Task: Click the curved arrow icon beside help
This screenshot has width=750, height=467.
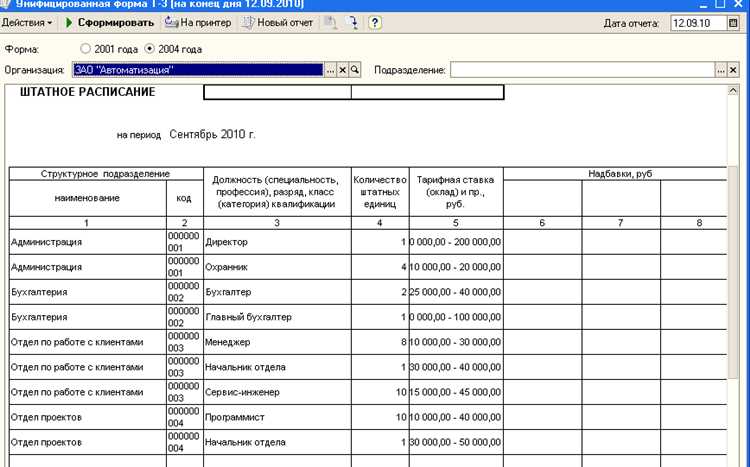Action: pyautogui.click(x=352, y=22)
